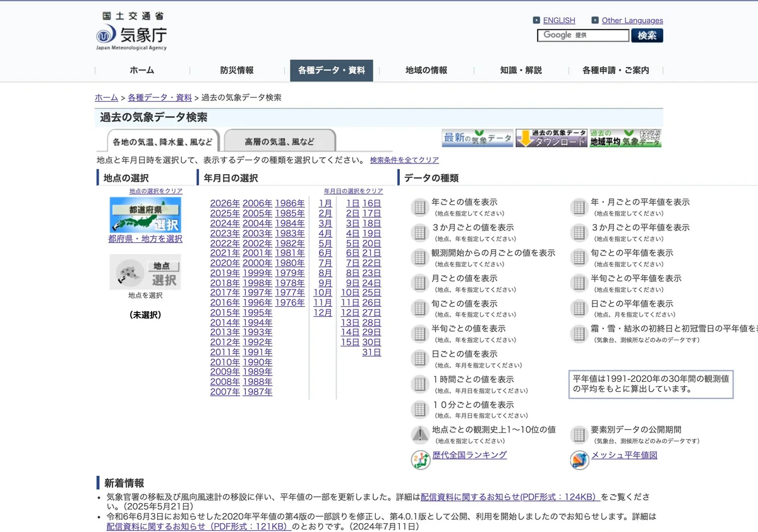This screenshot has width=758, height=532.
Task: Click the 都府県・地方を選択 link
Action: (x=145, y=239)
